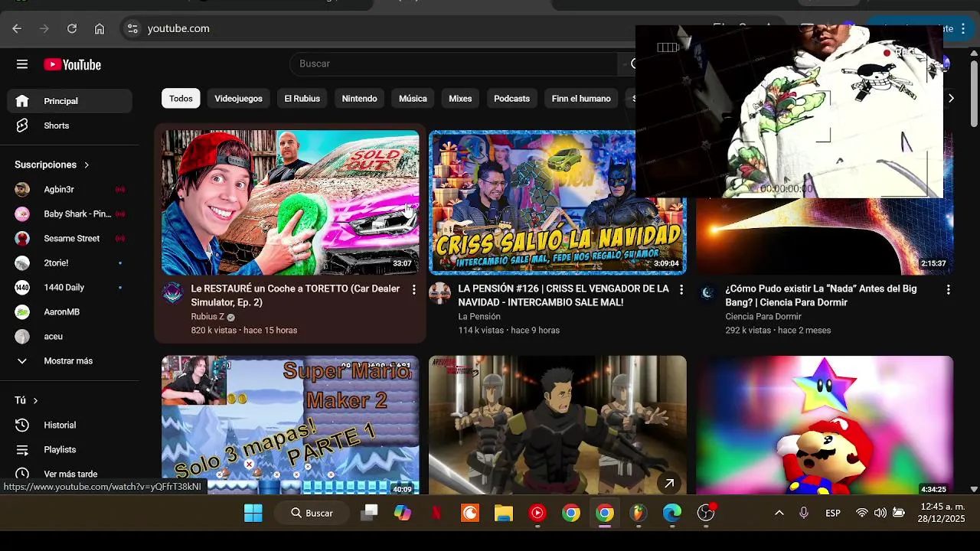
Task: Open the Mario rainbow star thumbnail
Action: click(825, 425)
